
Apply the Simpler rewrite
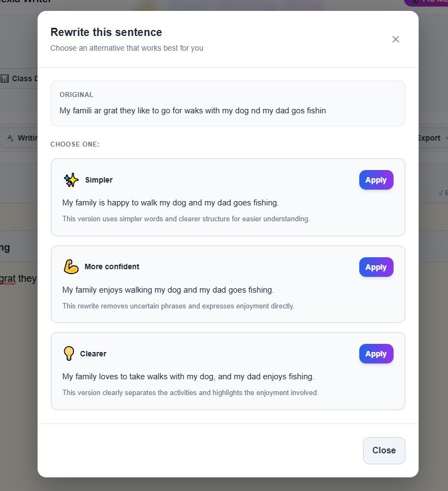376,180
